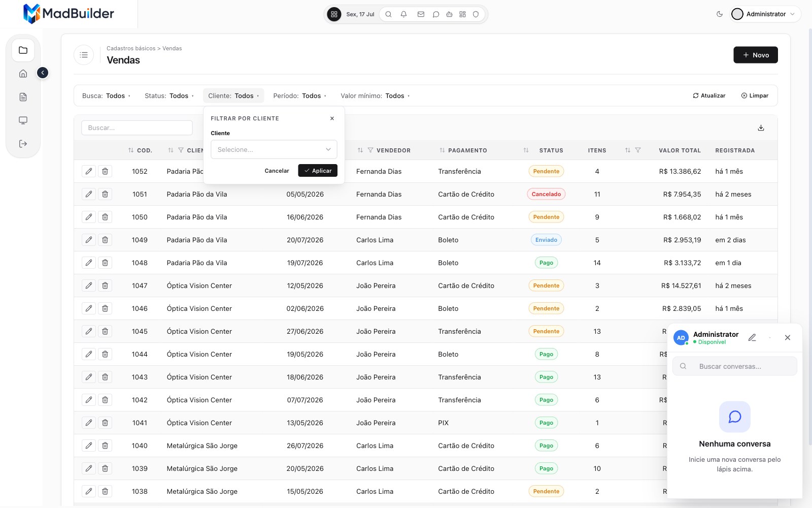The height and width of the screenshot is (508, 812).
Task: Collapse the sidebar with the arrow button
Action: tap(43, 73)
